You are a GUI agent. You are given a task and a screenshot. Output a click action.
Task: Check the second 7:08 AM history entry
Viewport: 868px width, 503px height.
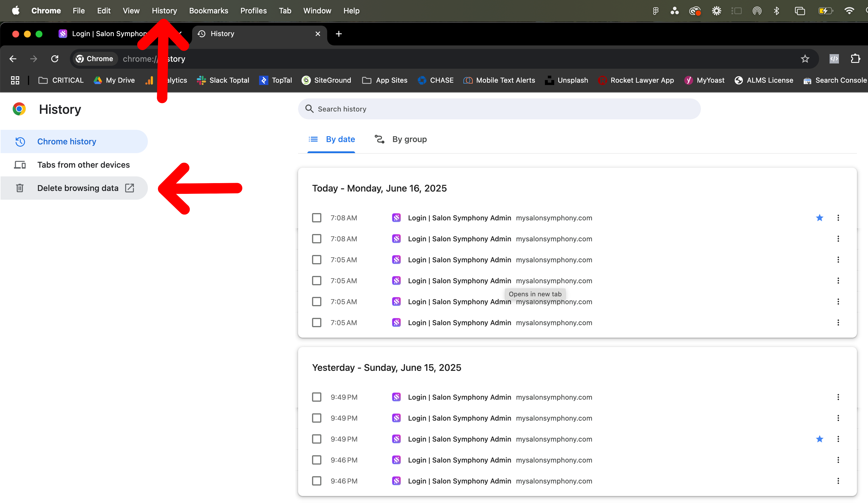coord(316,239)
